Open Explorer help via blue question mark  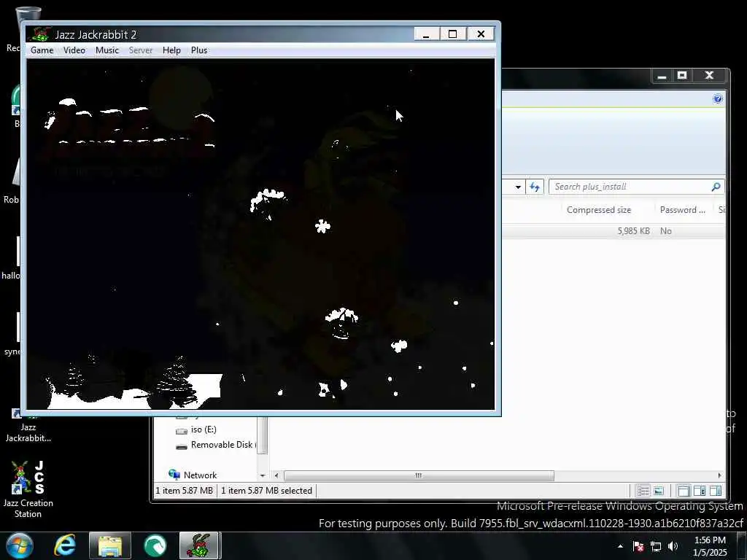pyautogui.click(x=718, y=98)
